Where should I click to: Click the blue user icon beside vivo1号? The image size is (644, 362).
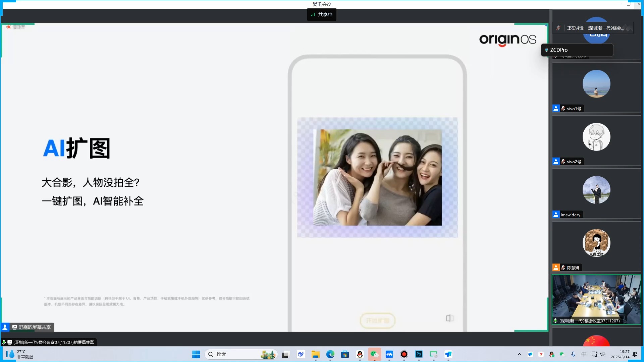pos(556,109)
